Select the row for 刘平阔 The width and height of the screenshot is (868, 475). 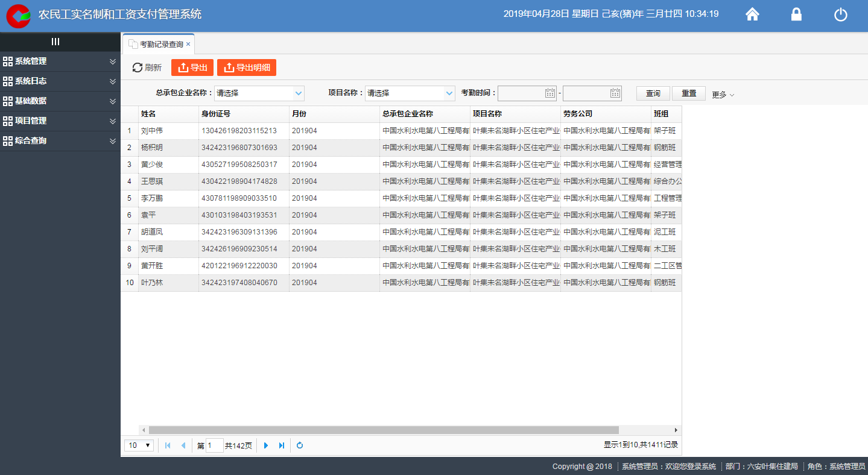[x=401, y=249]
